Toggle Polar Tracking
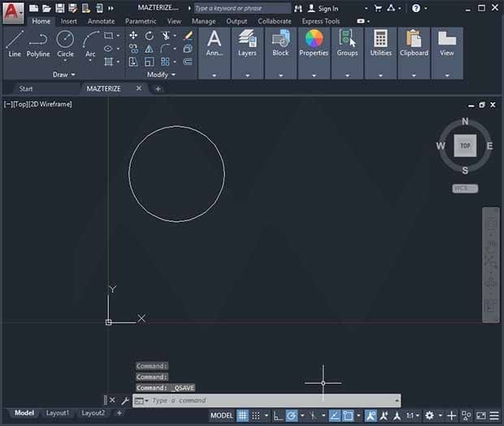Screen dimensions: 504x426 (x=292, y=415)
